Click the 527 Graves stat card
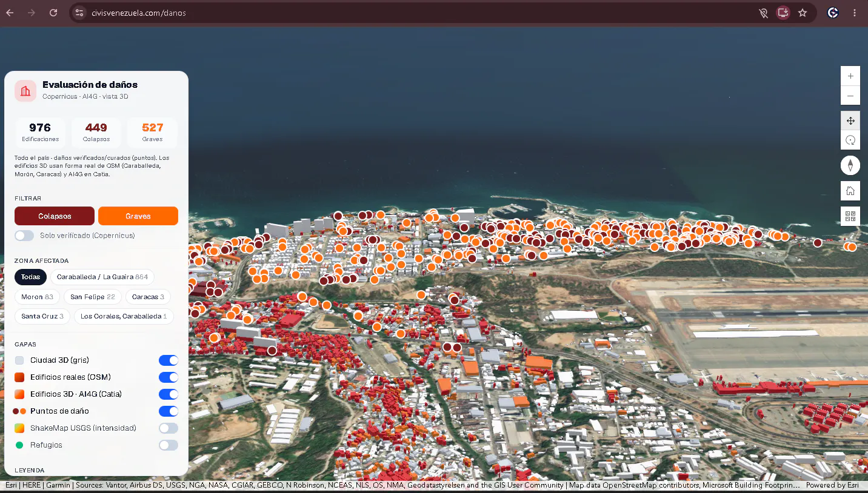Screen dimensions: 868x493 [x=152, y=133]
